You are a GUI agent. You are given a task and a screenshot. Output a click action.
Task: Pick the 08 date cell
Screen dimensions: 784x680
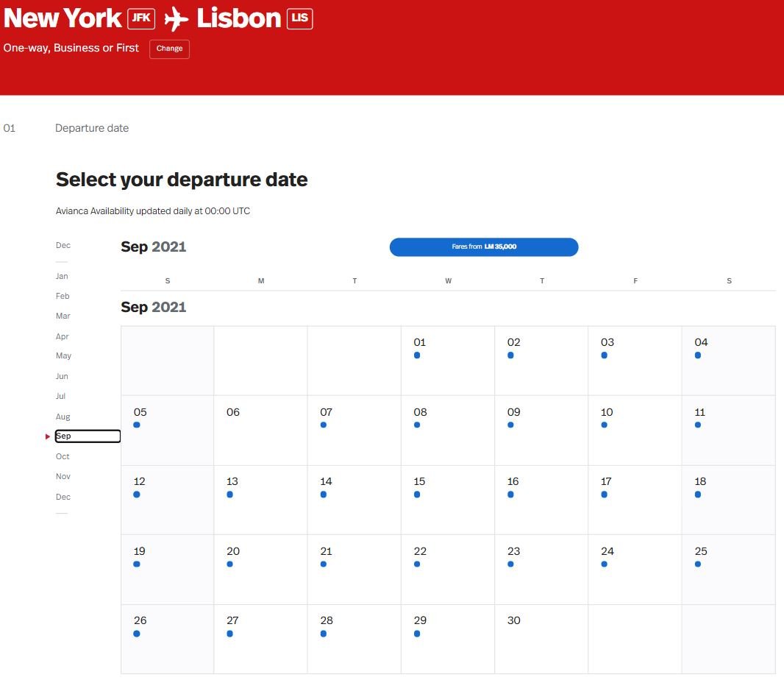point(447,431)
